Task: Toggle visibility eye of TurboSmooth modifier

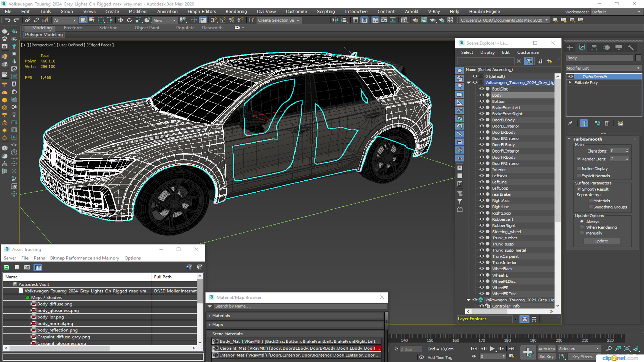Action: [x=571, y=77]
